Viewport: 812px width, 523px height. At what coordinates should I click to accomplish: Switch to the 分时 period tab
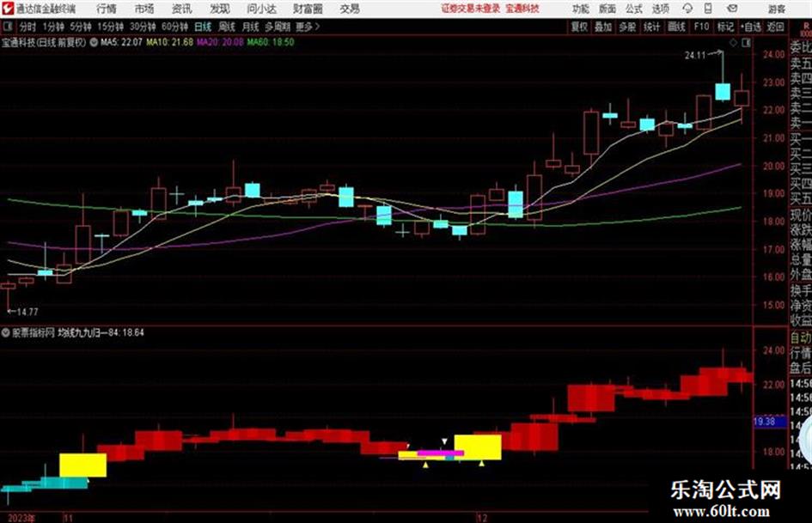tap(27, 27)
